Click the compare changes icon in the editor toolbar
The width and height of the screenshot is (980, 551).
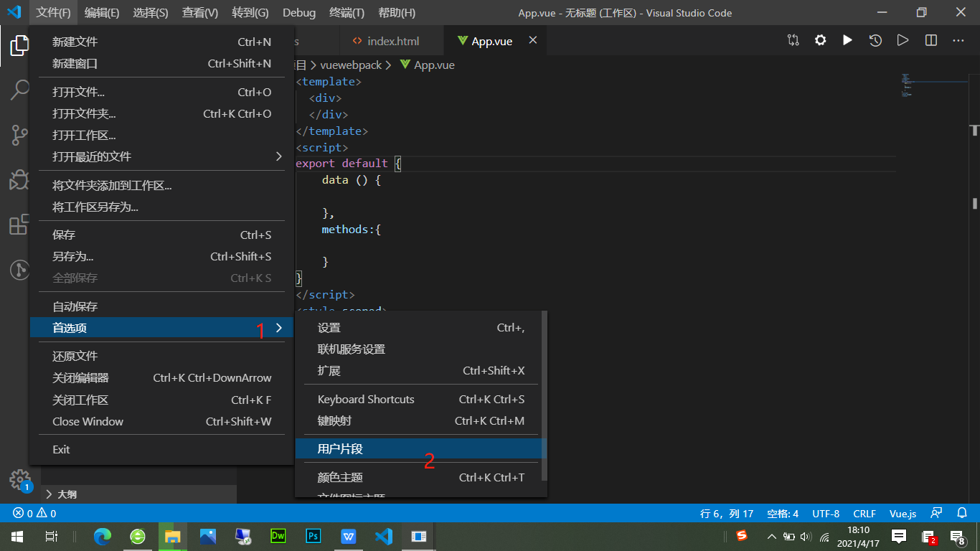(793, 41)
